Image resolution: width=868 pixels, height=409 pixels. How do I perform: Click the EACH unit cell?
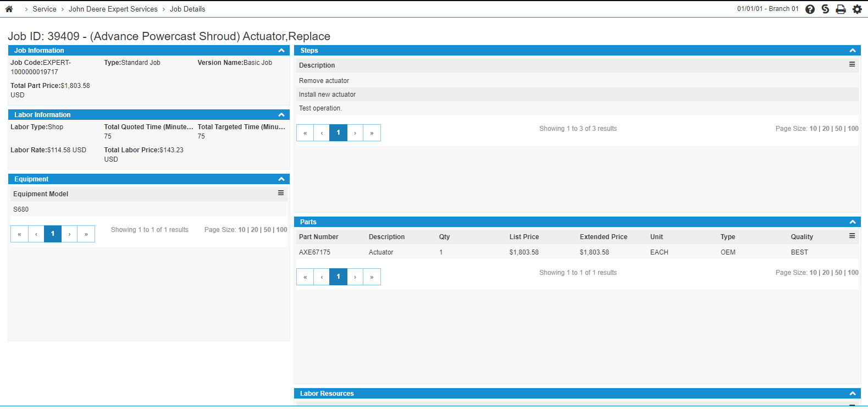click(659, 252)
